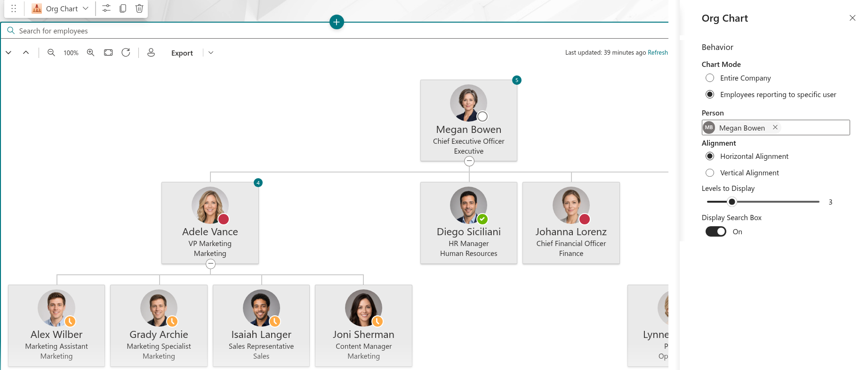Open the Org Chart web part dropdown

click(x=85, y=8)
